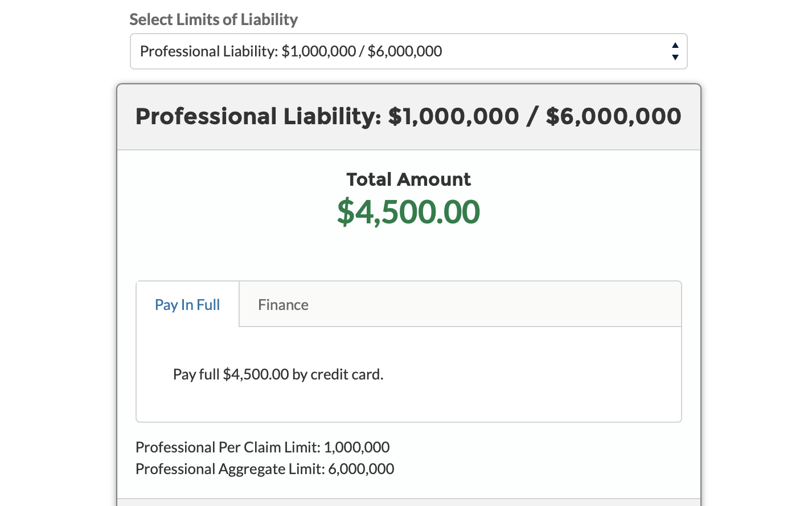Click the $1,000,000 figure in the card title
The height and width of the screenshot is (506, 812).
tap(453, 116)
